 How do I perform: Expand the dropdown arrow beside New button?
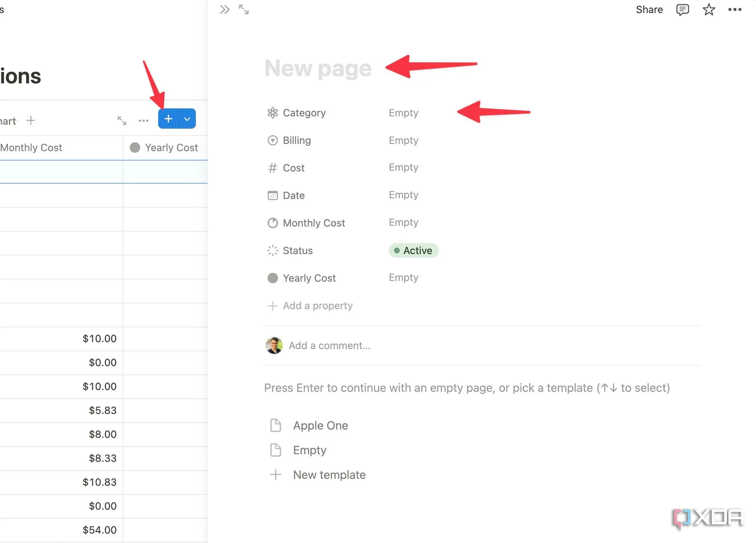[187, 119]
